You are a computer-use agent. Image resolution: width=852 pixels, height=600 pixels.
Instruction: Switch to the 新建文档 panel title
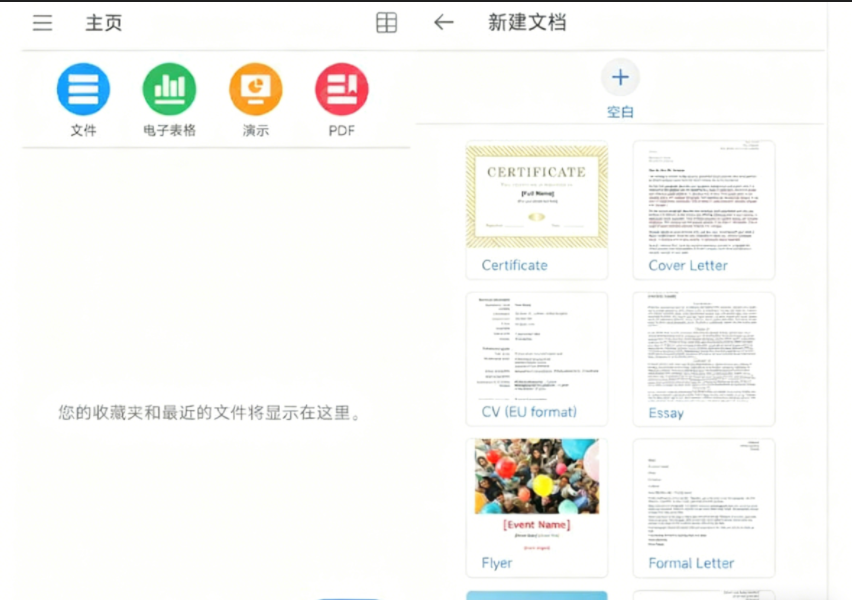pyautogui.click(x=527, y=22)
